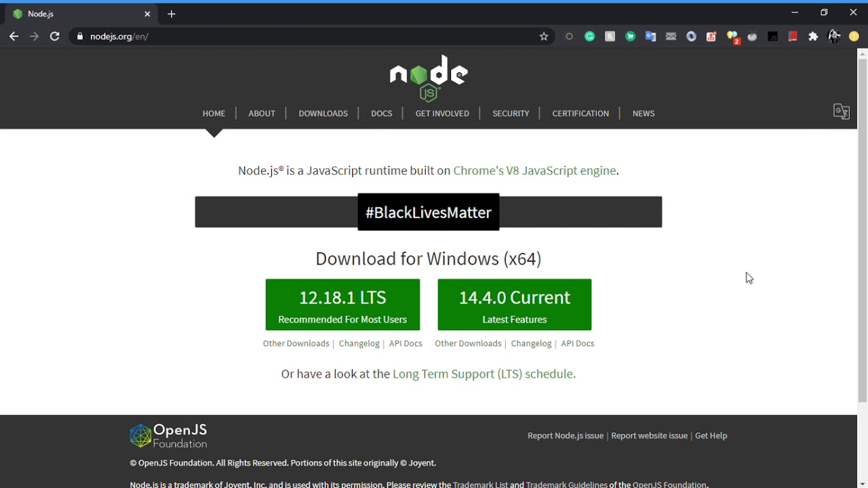Open the green shopping cart extension
Screen dimensions: 868x488
tap(631, 37)
